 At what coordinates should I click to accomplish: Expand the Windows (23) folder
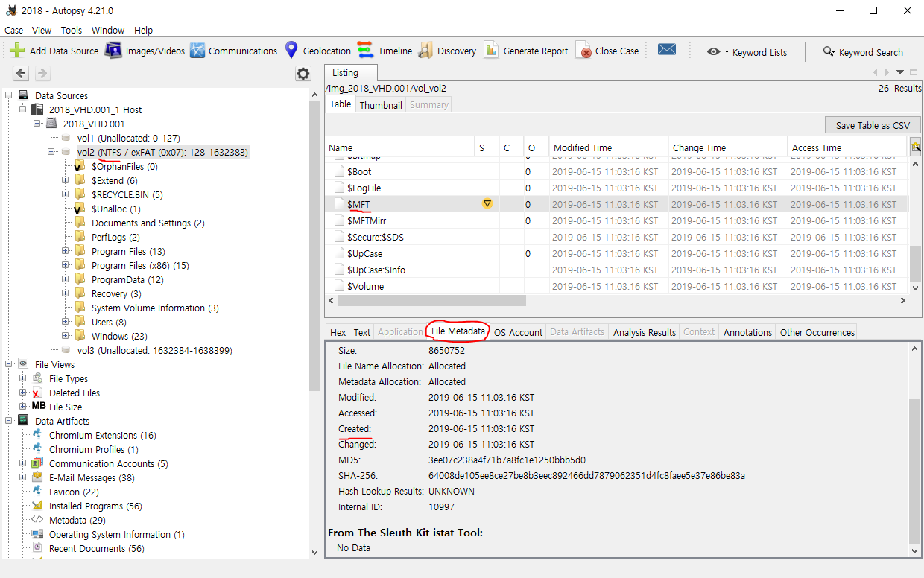coord(65,337)
